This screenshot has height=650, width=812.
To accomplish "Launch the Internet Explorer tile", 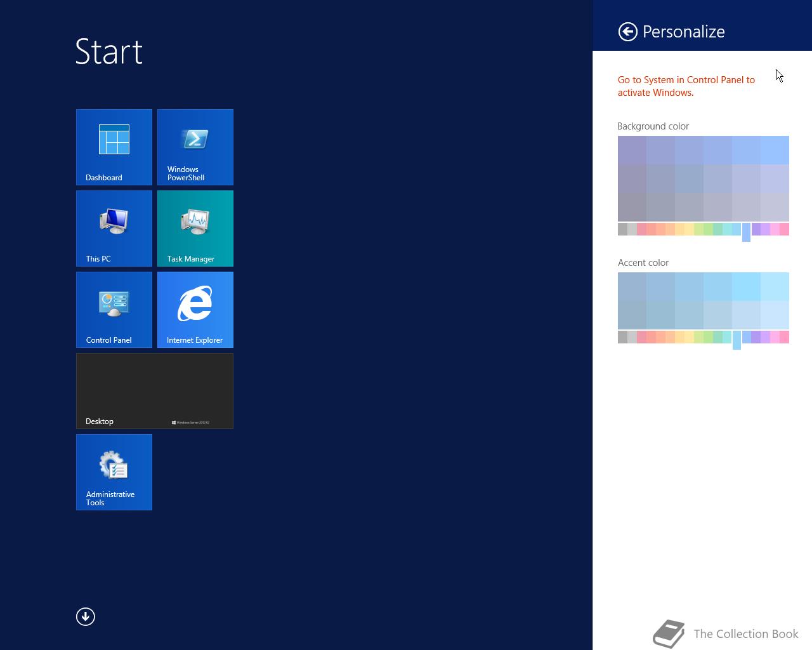I will pyautogui.click(x=195, y=310).
